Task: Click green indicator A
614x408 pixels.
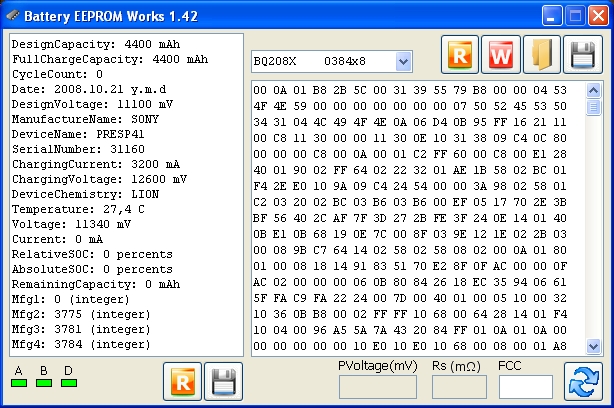Action: pos(19,383)
